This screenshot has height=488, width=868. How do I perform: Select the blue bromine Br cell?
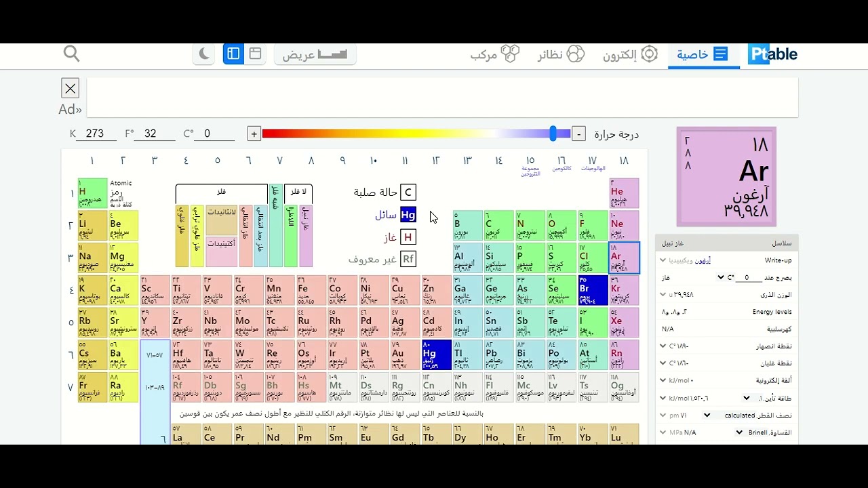[593, 289]
